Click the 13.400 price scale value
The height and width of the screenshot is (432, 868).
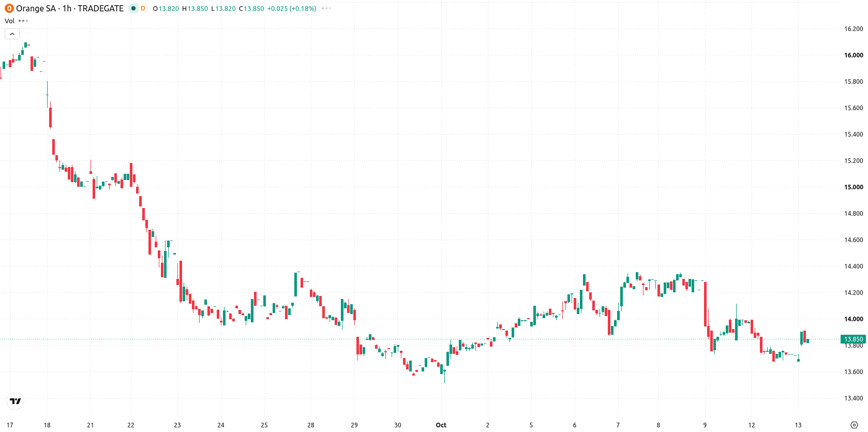[x=854, y=398]
